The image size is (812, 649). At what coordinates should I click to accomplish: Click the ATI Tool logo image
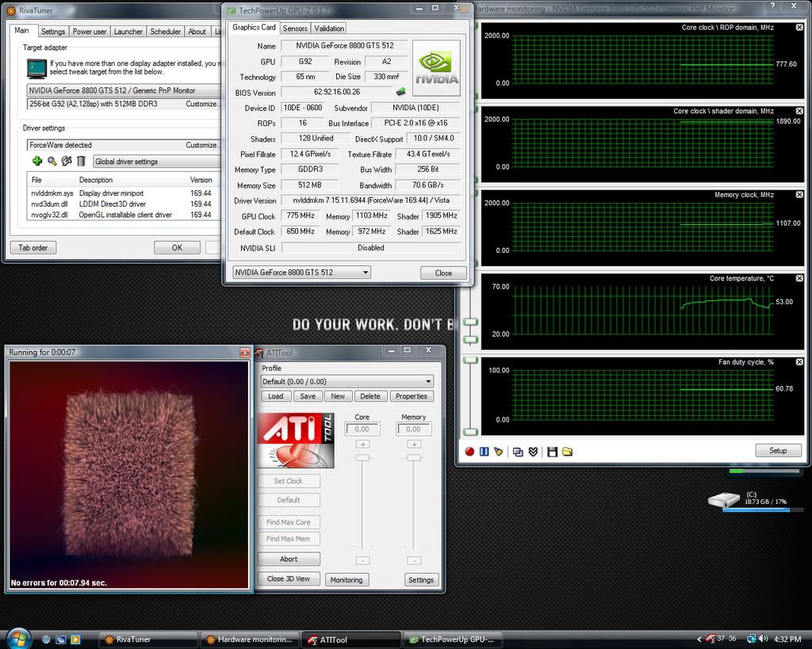[x=296, y=441]
